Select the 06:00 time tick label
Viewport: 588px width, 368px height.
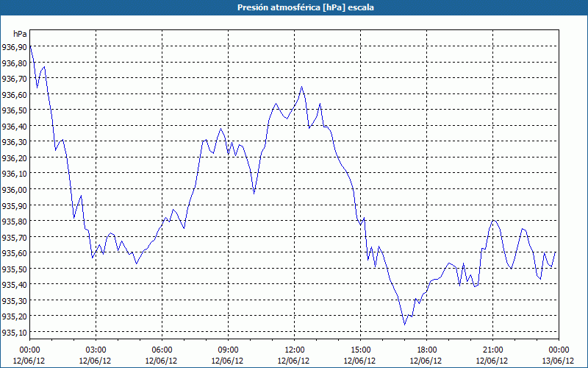162,350
